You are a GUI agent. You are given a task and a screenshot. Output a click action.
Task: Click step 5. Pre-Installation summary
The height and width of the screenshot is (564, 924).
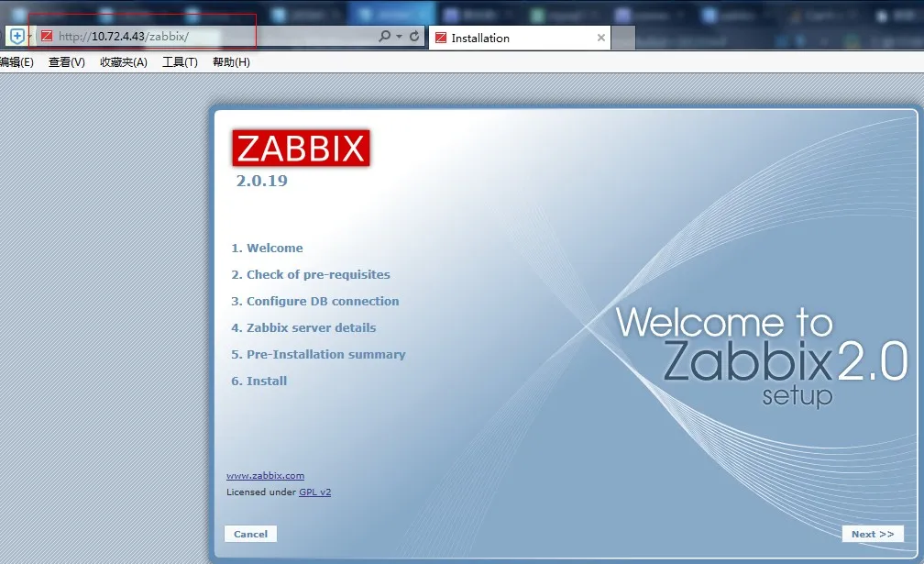click(x=318, y=354)
